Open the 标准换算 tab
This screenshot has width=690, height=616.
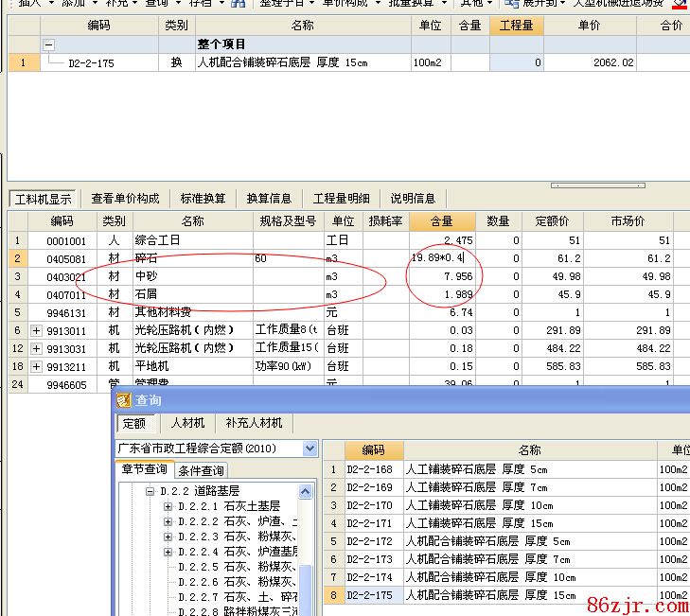pyautogui.click(x=203, y=199)
